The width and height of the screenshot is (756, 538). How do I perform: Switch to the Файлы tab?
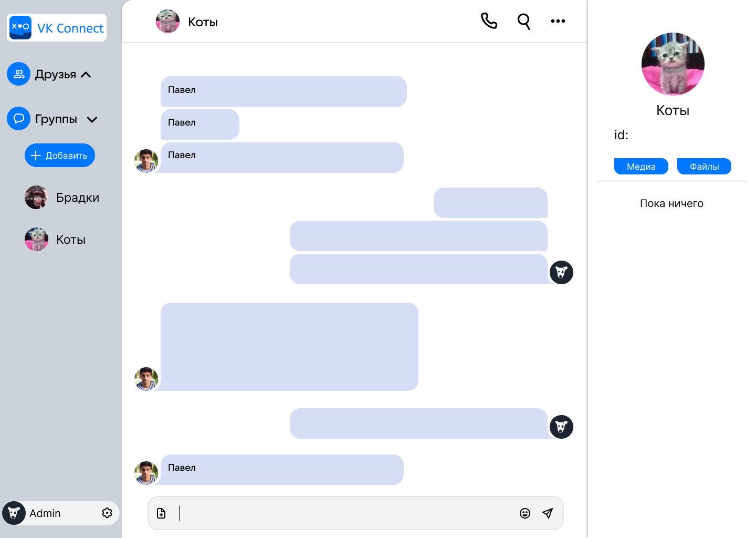pyautogui.click(x=704, y=167)
